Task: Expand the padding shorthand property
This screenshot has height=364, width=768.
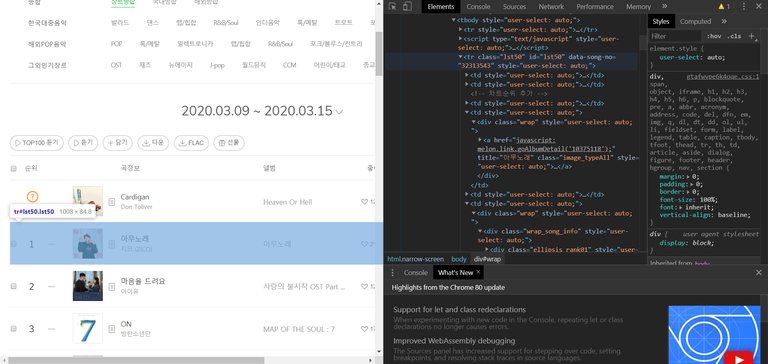Action: (692, 184)
